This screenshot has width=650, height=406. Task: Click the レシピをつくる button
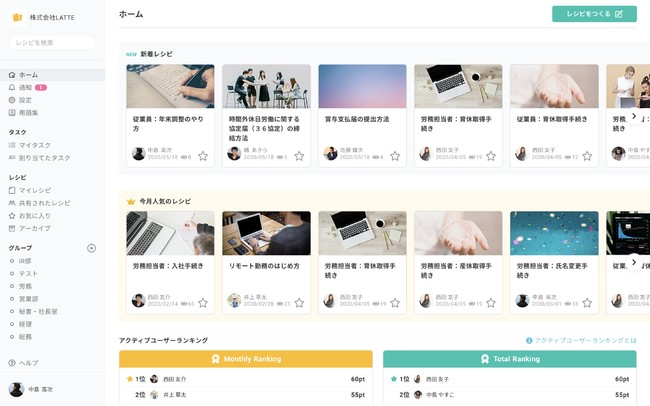(593, 14)
